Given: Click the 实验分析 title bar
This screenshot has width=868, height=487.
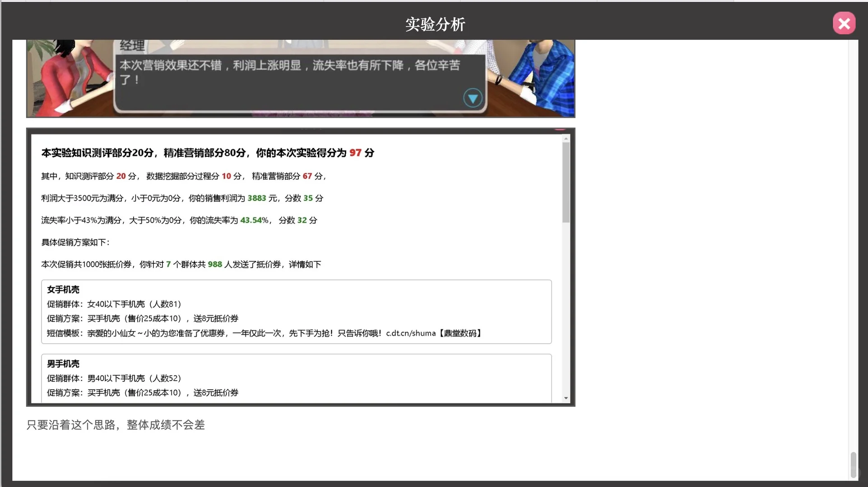Looking at the screenshot, I should 434,24.
